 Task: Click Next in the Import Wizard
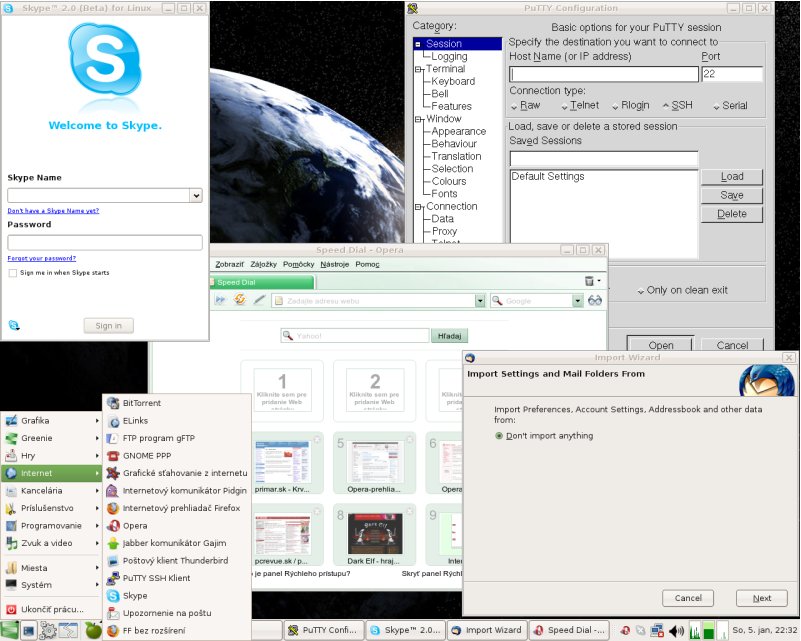click(762, 598)
